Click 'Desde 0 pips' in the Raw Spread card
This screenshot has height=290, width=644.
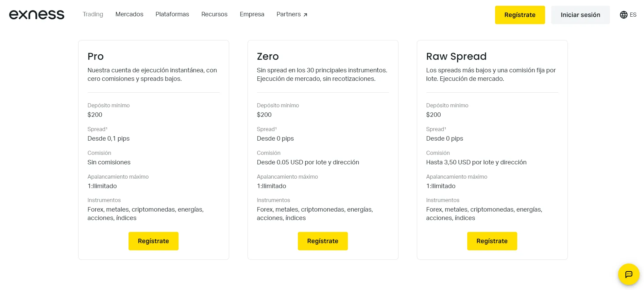tap(444, 139)
